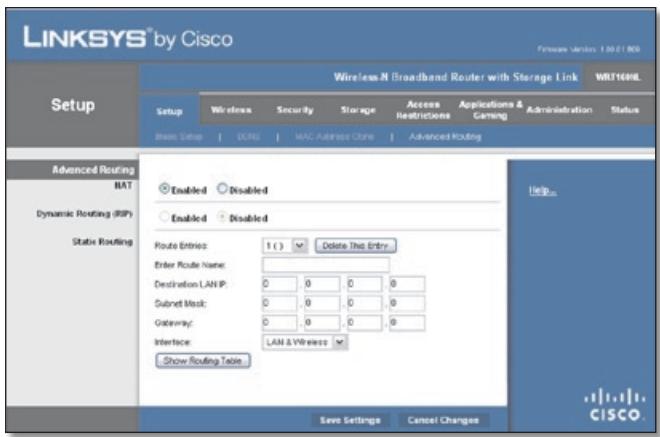This screenshot has width=660, height=437.
Task: Open MAC Address Clone sub-tab
Action: click(x=334, y=137)
